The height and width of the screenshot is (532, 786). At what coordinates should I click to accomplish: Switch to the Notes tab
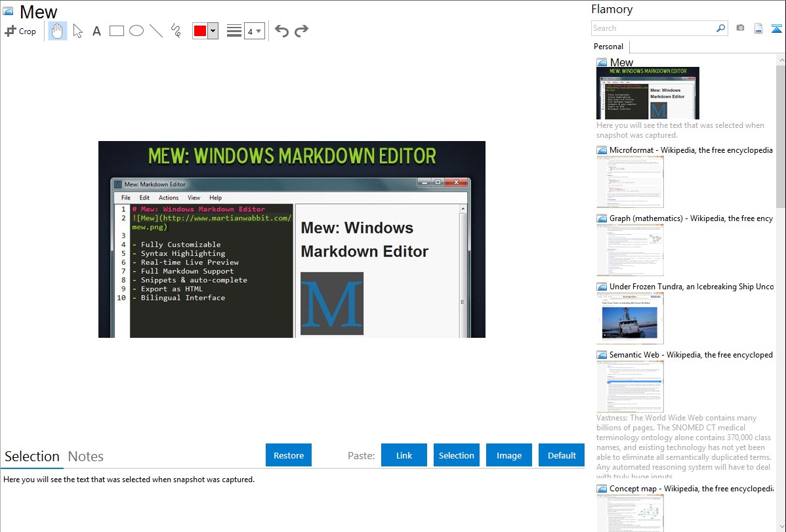coord(86,457)
